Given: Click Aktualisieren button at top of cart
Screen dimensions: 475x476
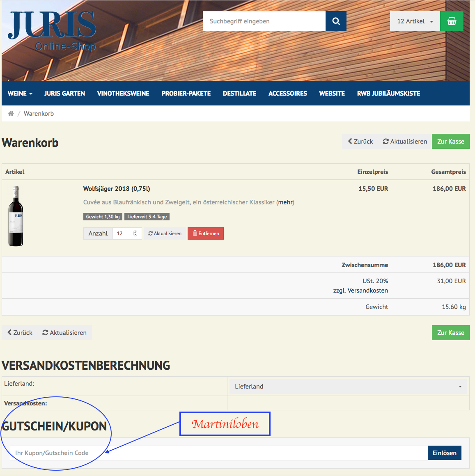Looking at the screenshot, I should [x=405, y=142].
